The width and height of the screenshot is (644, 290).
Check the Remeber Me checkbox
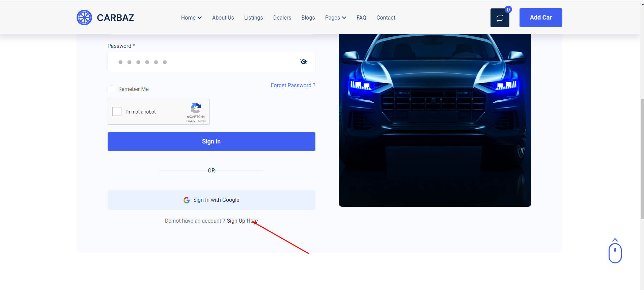(111, 89)
